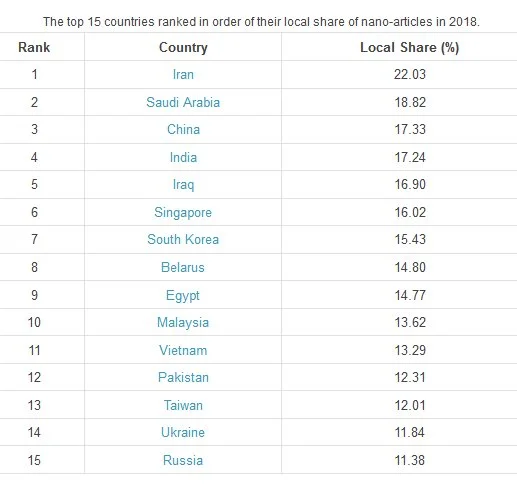
Task: Click the Belarus link
Action: point(183,267)
